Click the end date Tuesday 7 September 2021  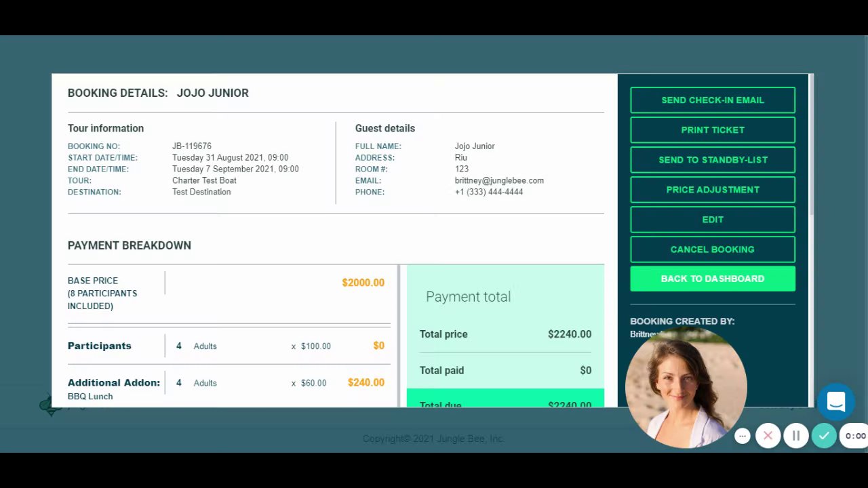[x=235, y=169]
